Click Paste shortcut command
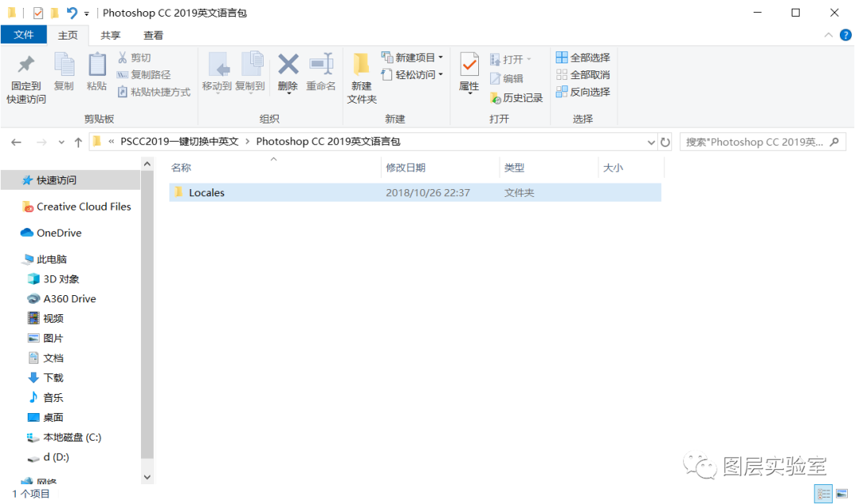Screen dimensions: 855x504 click(154, 92)
